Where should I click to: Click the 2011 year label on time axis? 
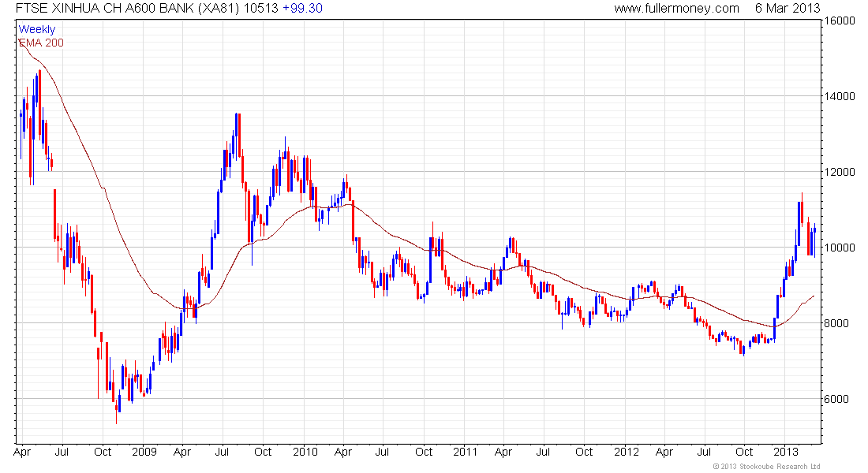click(x=465, y=452)
